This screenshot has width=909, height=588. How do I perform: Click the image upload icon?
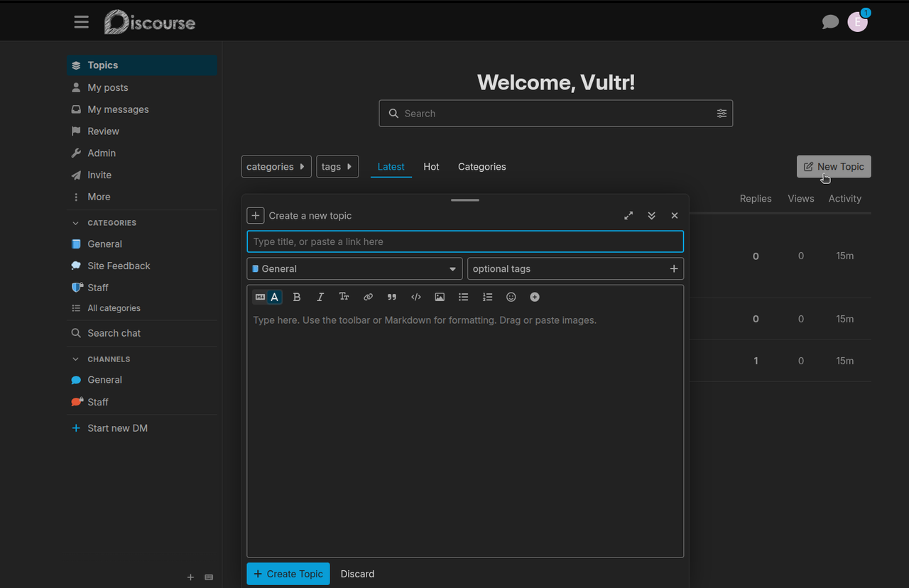(440, 297)
